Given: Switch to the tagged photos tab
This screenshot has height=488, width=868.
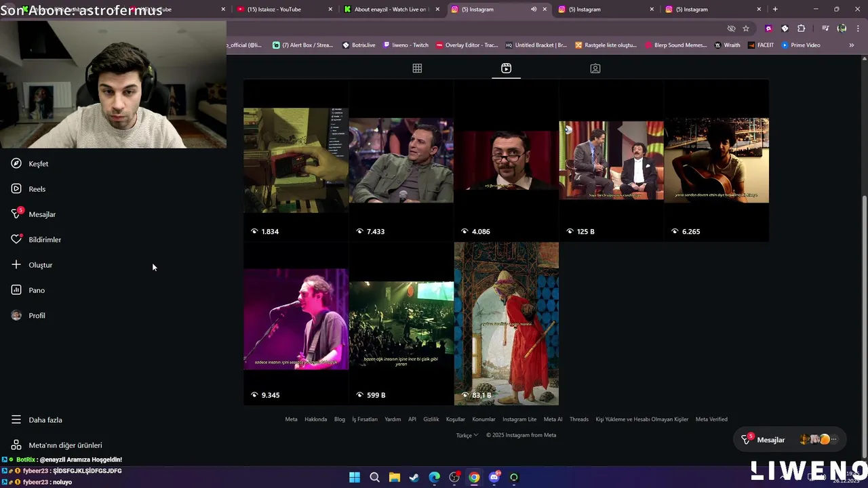Looking at the screenshot, I should point(595,68).
